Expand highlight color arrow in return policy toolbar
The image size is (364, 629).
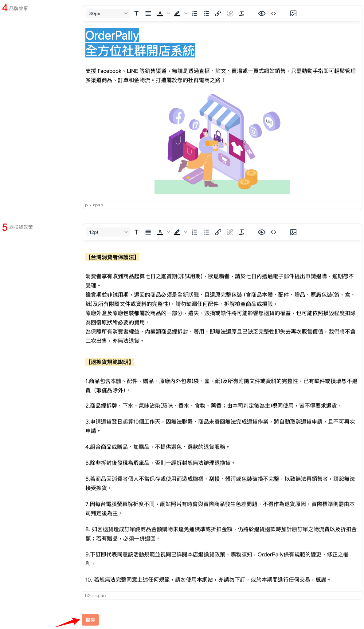click(x=186, y=232)
